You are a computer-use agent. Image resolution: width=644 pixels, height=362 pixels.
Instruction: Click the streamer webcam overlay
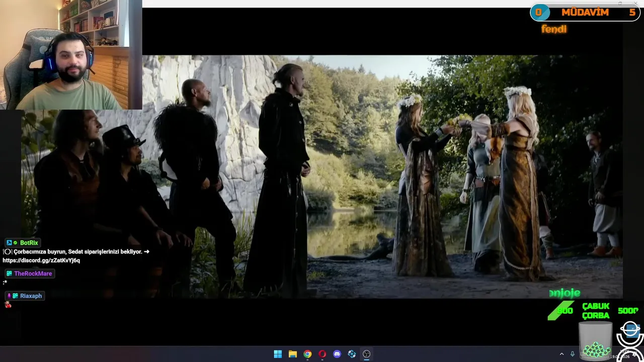click(71, 55)
